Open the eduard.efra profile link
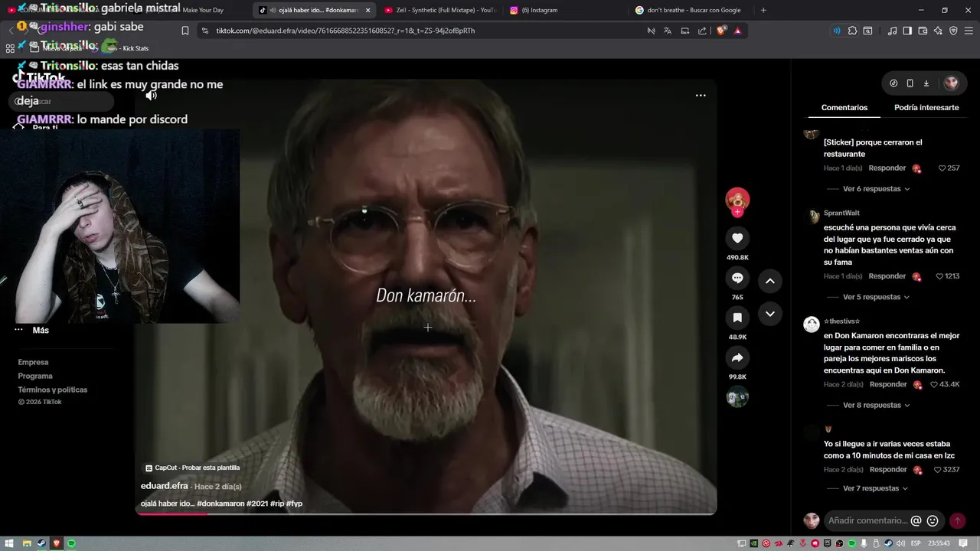Image resolution: width=980 pixels, height=551 pixels. pyautogui.click(x=164, y=486)
